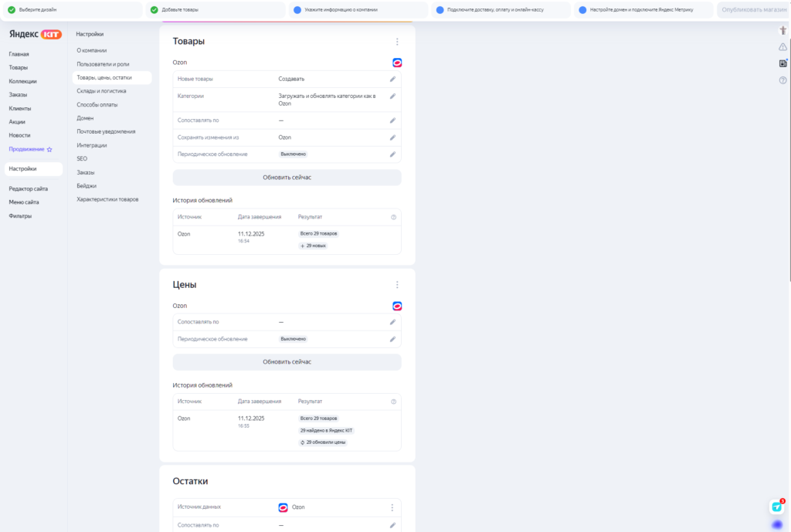Open the three-dot menu in the 'Источник данных' row

click(392, 508)
